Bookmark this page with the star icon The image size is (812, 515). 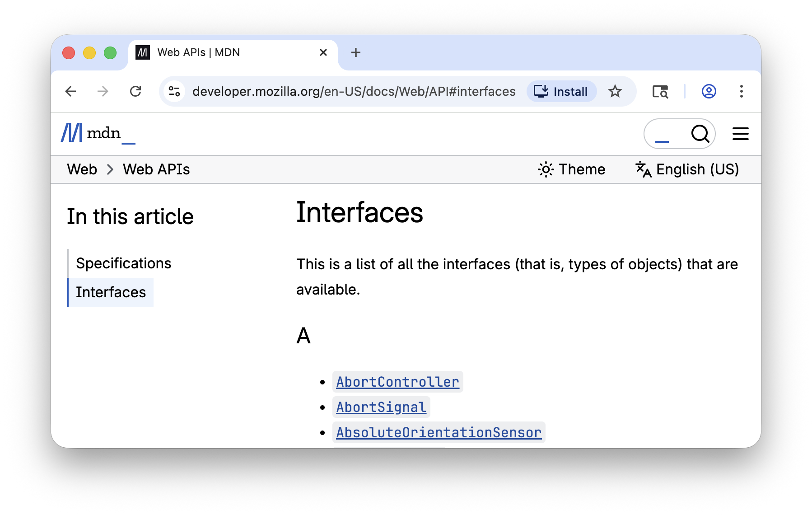point(615,92)
